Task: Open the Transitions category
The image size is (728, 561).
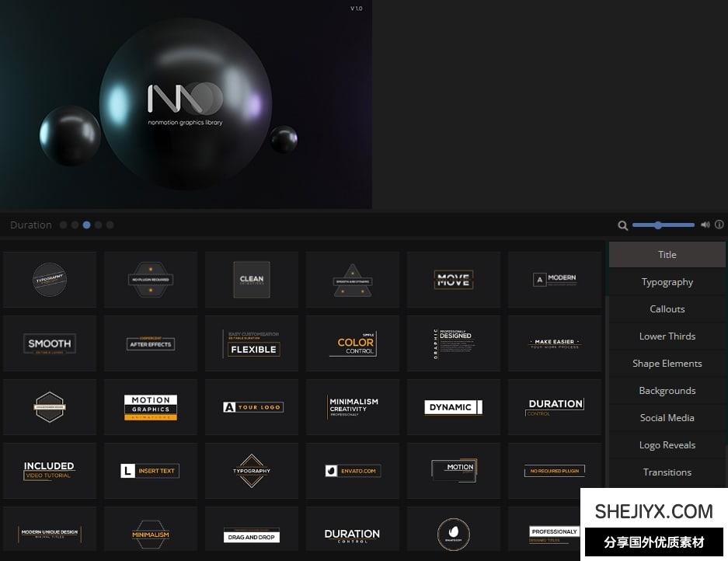Action: [667, 472]
